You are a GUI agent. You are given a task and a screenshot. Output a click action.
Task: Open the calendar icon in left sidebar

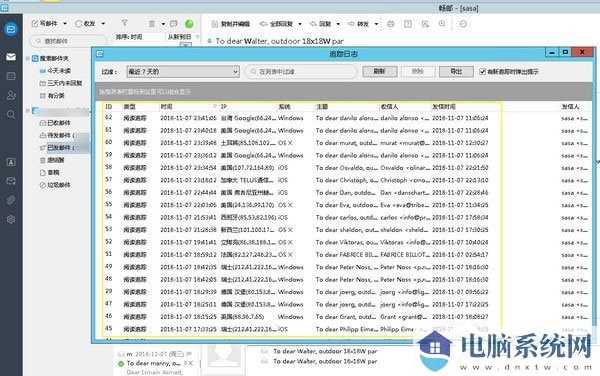tap(11, 76)
